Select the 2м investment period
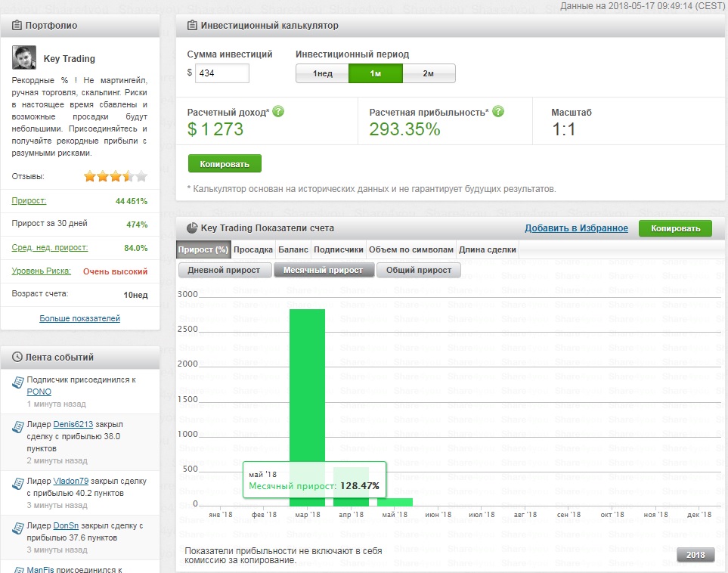This screenshot has height=573, width=728. [429, 73]
